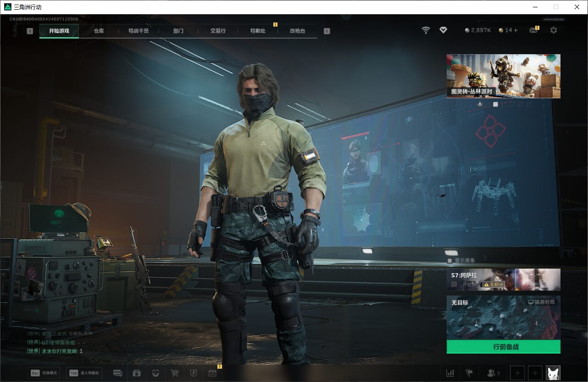Open the bar-chart stats icon

tap(450, 373)
